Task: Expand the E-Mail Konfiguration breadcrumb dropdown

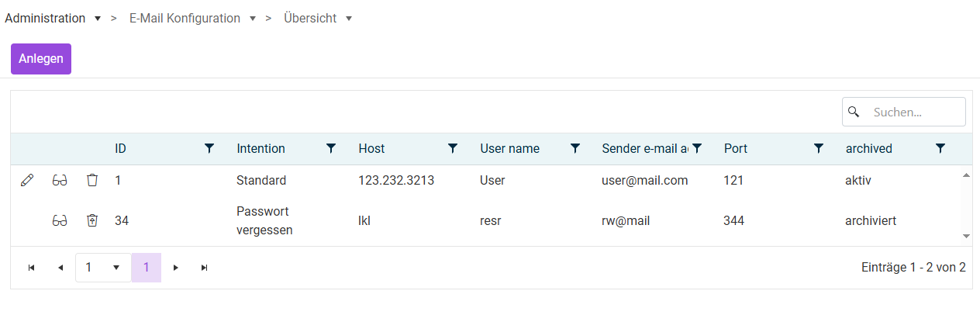Action: tap(253, 19)
